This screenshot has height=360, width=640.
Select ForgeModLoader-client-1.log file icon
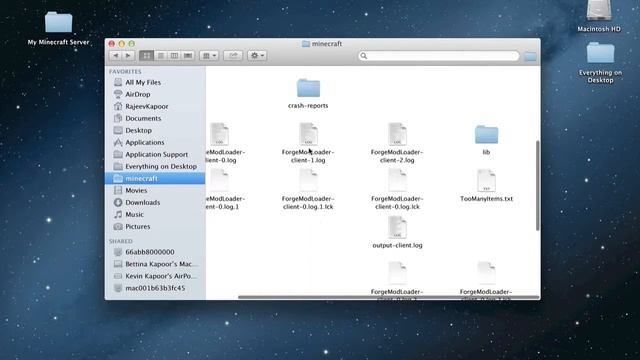[x=308, y=134]
